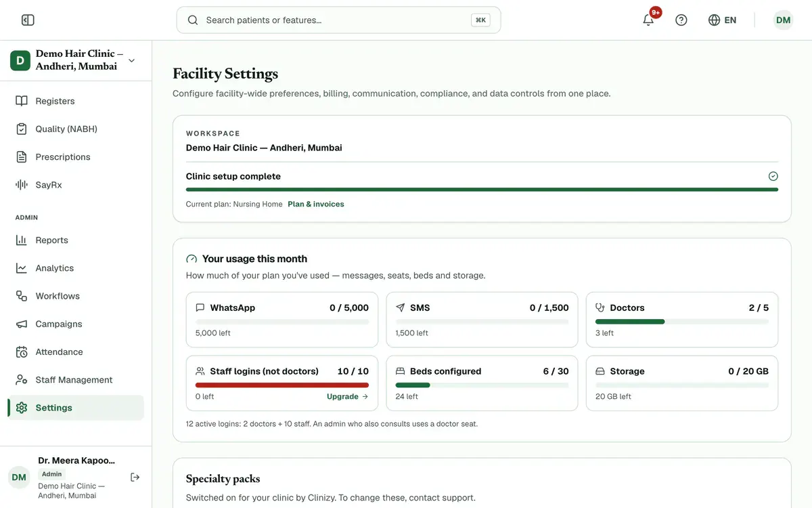Image resolution: width=812 pixels, height=508 pixels.
Task: Open DM user avatar in top bar
Action: pos(783,20)
